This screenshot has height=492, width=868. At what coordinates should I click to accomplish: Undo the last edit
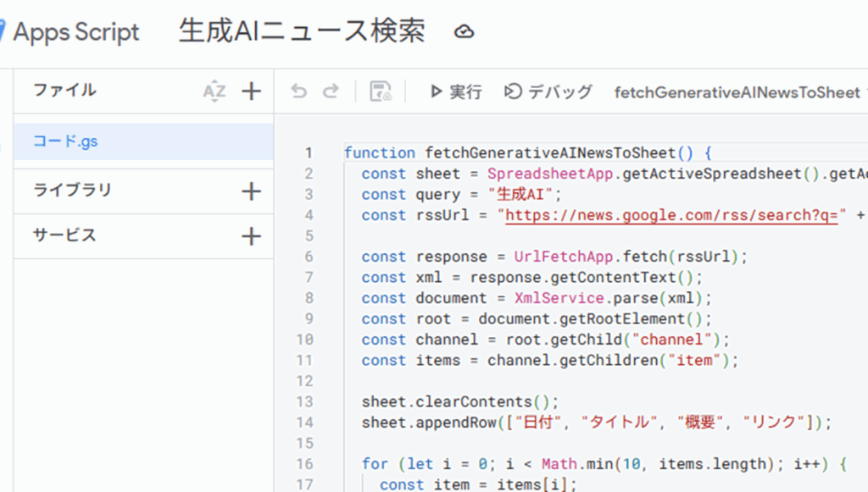click(x=298, y=91)
